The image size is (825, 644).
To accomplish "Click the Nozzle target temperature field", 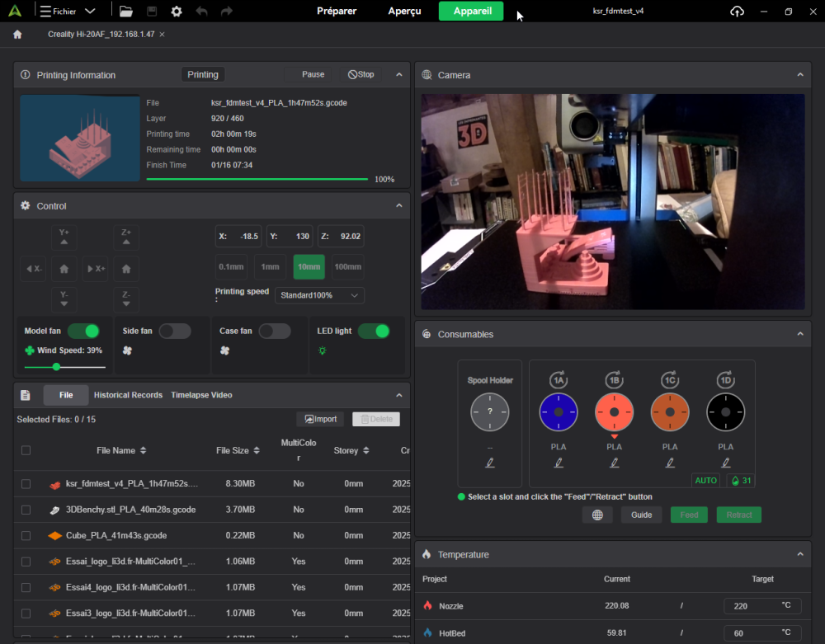I will click(751, 606).
